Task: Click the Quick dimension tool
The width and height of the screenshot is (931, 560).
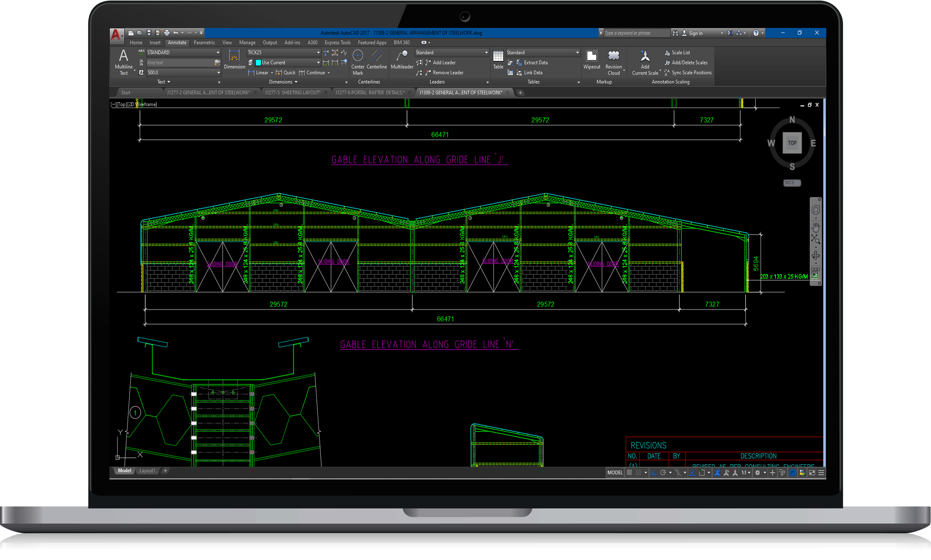Action: click(285, 73)
